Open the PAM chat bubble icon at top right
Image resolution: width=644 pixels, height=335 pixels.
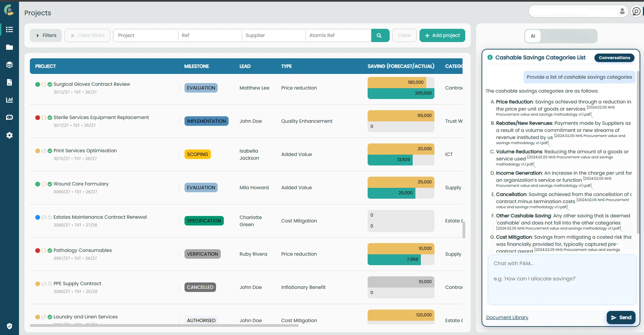tap(637, 12)
